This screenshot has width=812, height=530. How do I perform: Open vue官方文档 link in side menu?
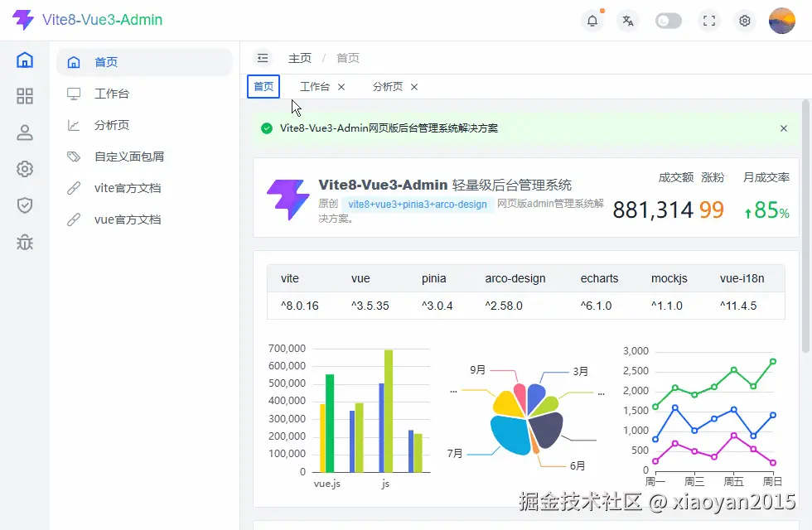144,220
